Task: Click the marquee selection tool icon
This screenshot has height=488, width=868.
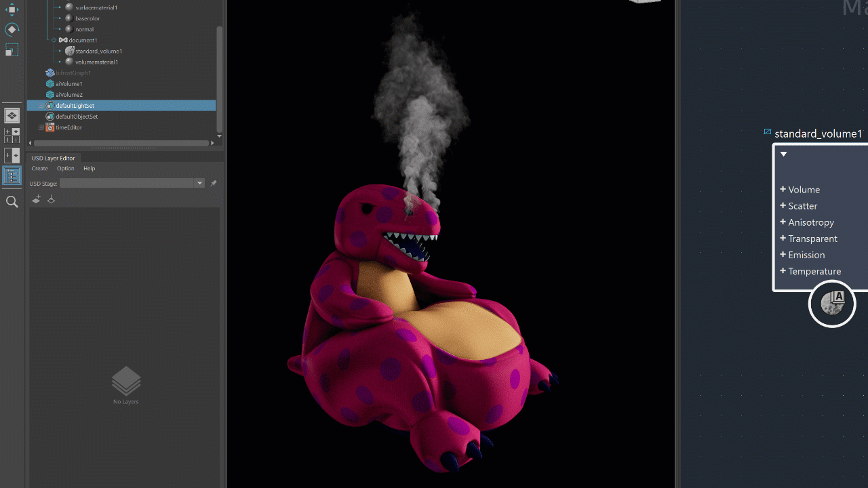Action: [11, 49]
